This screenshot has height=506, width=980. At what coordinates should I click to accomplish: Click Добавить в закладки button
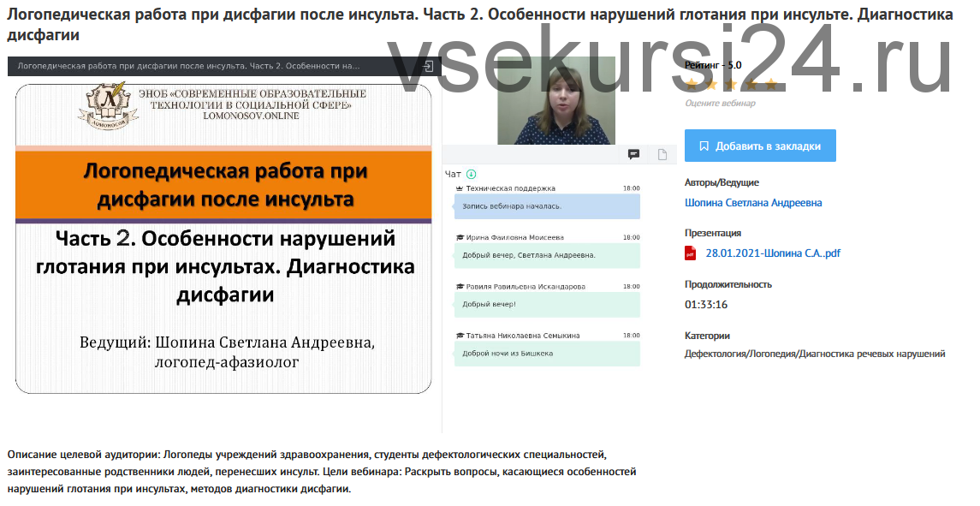760,146
